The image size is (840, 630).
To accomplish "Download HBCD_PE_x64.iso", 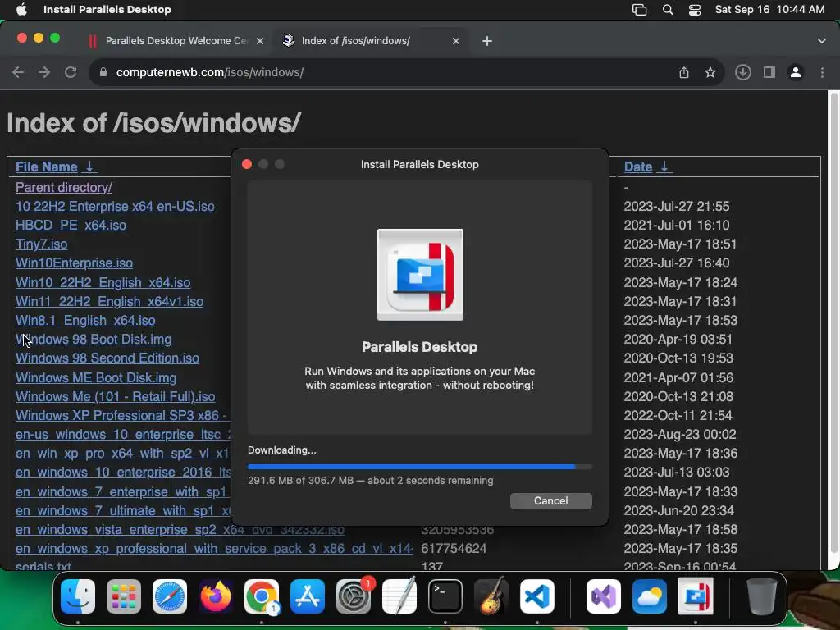I will point(71,225).
